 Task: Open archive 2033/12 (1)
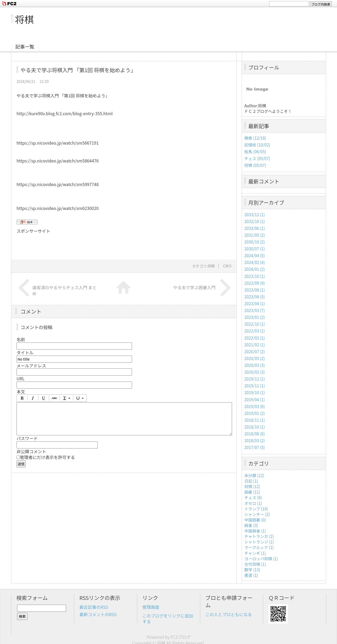coord(255,215)
